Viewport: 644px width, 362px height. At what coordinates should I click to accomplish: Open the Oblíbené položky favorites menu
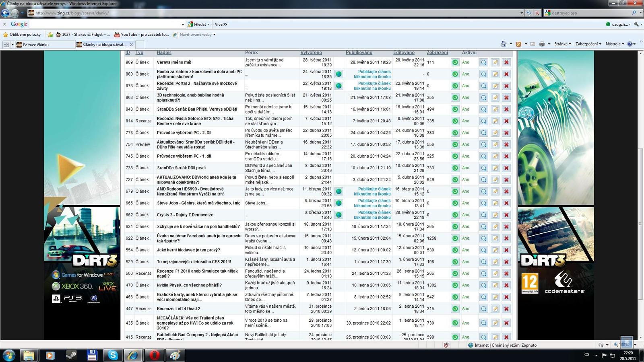tap(25, 35)
